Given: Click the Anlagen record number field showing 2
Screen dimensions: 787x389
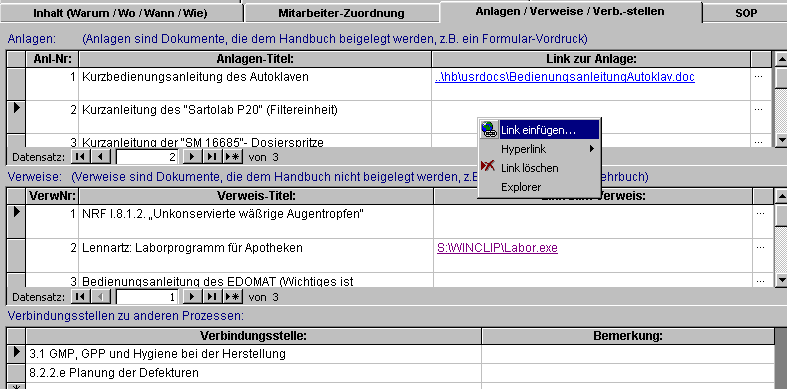Looking at the screenshot, I should click(x=147, y=157).
